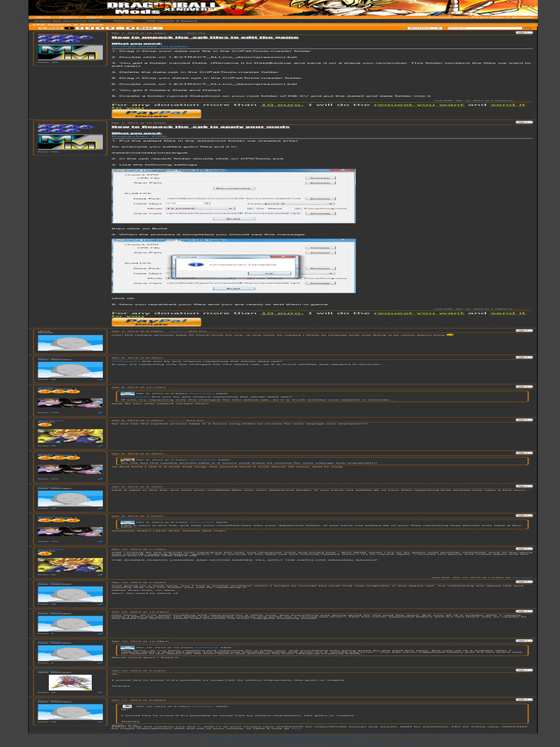The height and width of the screenshot is (747, 560).
Task: Click the PayPal Donate button in unpack post
Action: (156, 114)
